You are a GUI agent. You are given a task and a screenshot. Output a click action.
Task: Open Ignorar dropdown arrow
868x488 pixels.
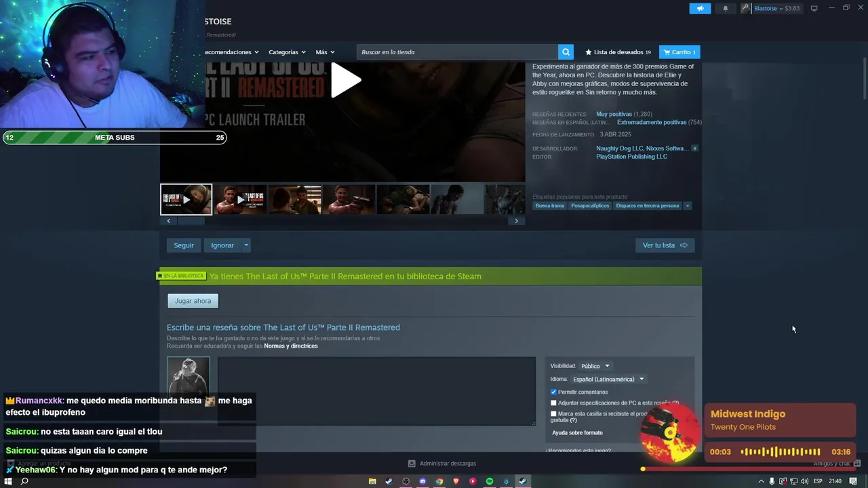[246, 245]
